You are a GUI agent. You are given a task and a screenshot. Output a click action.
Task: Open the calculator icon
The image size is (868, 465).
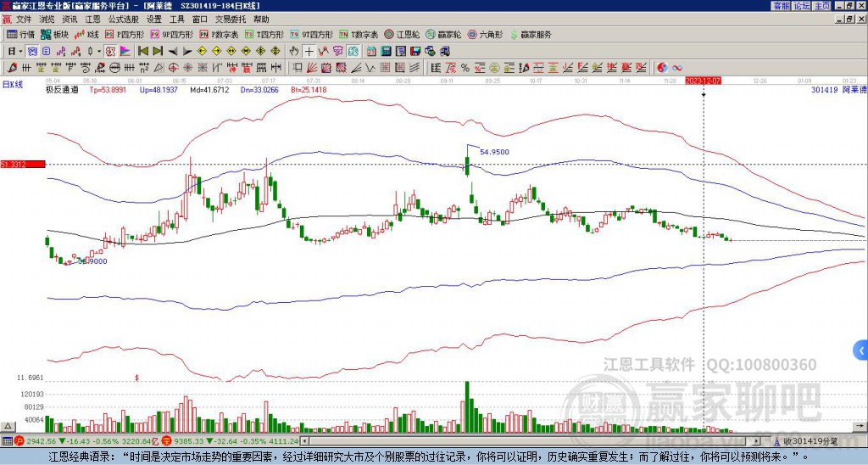click(x=386, y=52)
